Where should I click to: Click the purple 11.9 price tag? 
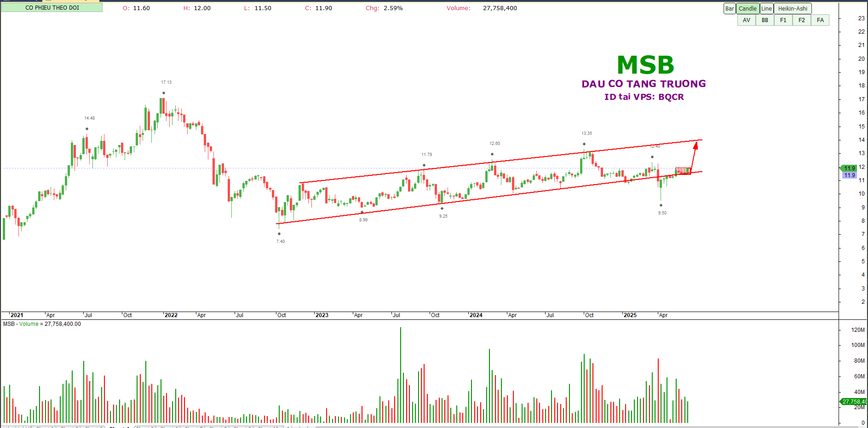[849, 175]
